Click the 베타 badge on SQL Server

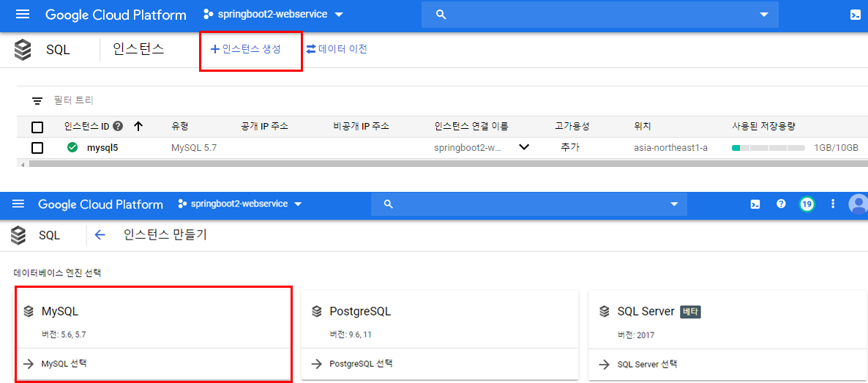point(690,312)
